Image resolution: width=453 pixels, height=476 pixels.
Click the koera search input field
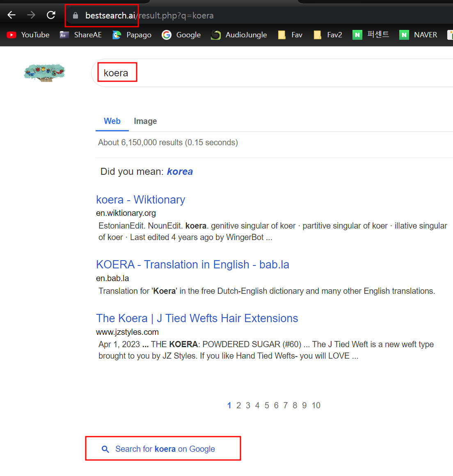tap(272, 73)
